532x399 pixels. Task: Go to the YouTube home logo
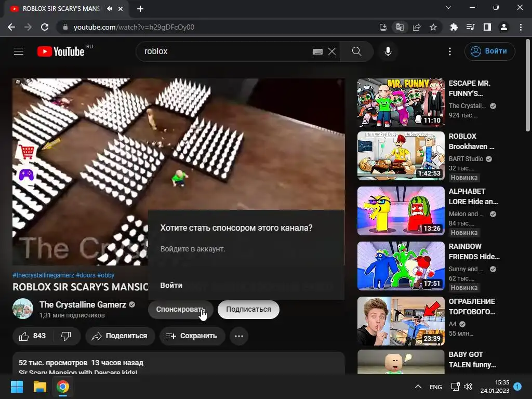(61, 51)
